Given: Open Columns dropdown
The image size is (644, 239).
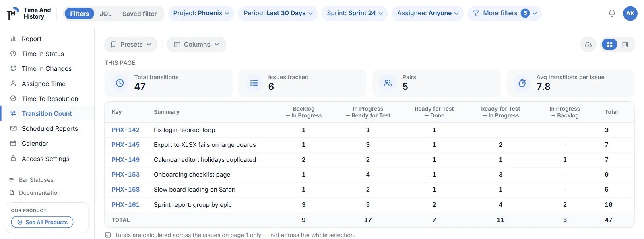Looking at the screenshot, I should 196,45.
